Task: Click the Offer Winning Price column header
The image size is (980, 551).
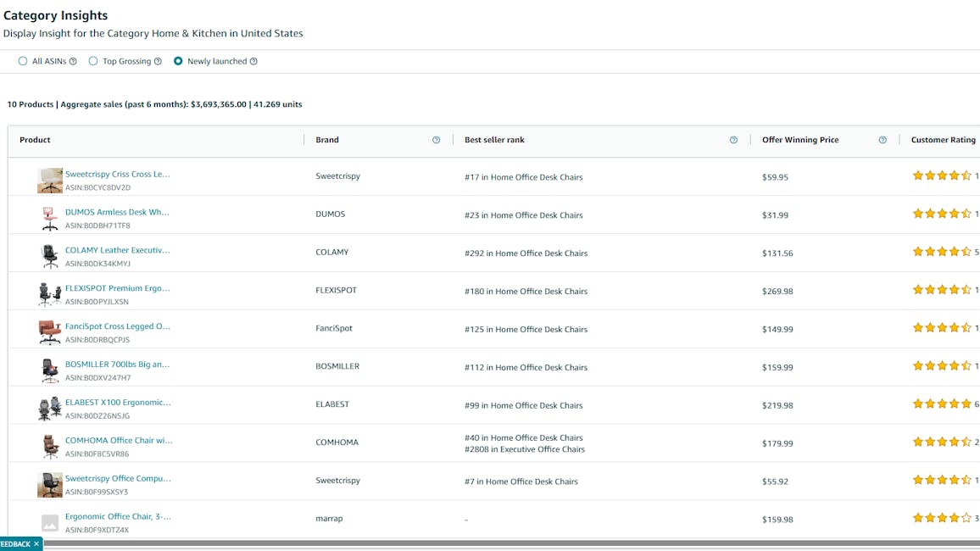Action: (x=800, y=140)
